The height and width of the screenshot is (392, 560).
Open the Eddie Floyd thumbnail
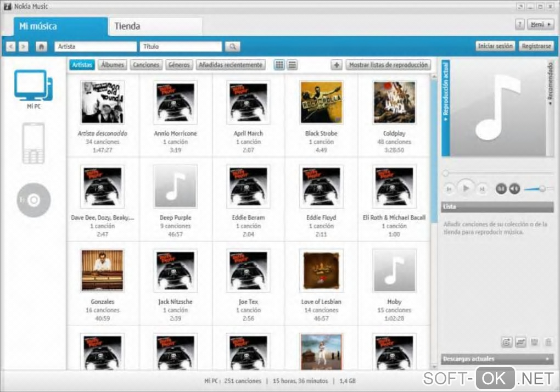tap(321, 186)
